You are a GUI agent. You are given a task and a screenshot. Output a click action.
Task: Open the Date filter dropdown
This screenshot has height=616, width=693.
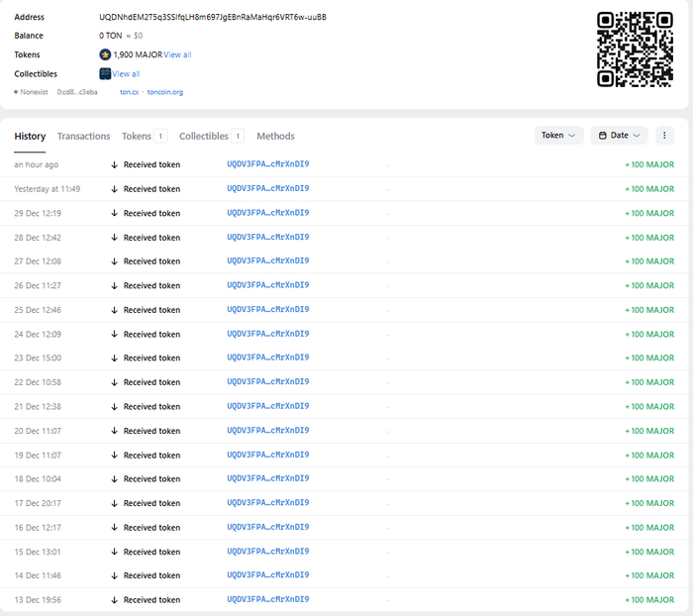click(x=619, y=136)
